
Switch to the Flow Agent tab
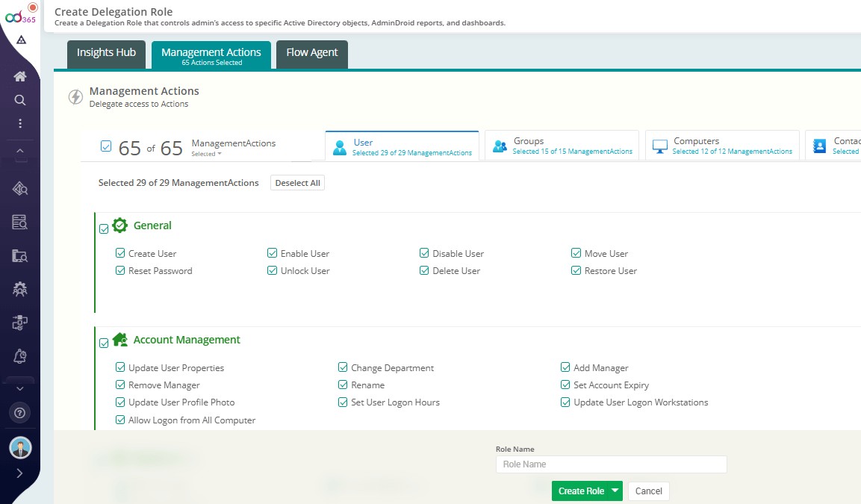pos(311,54)
